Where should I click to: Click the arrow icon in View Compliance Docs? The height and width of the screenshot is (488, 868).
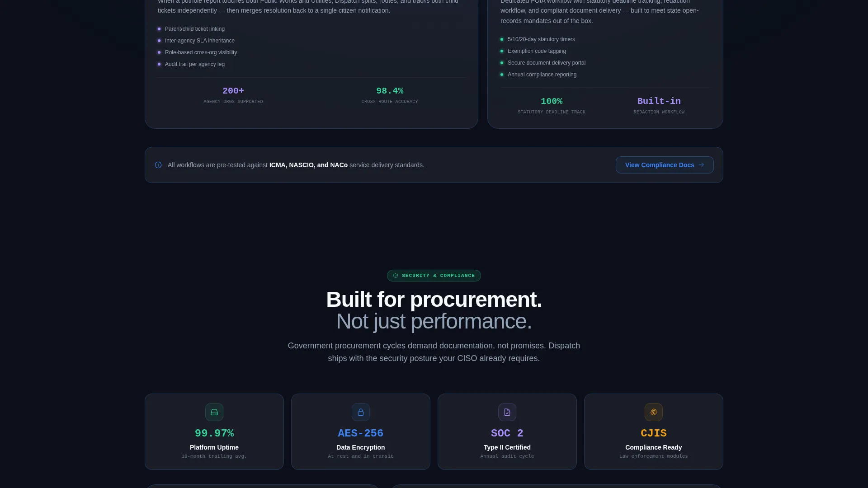[701, 165]
